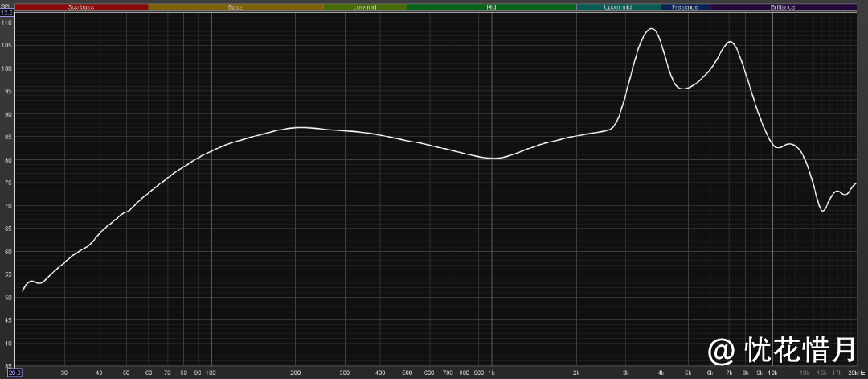The image size is (868, 379).
Task: Click the curve's bass hump at 200 Hz
Action: pos(297,127)
